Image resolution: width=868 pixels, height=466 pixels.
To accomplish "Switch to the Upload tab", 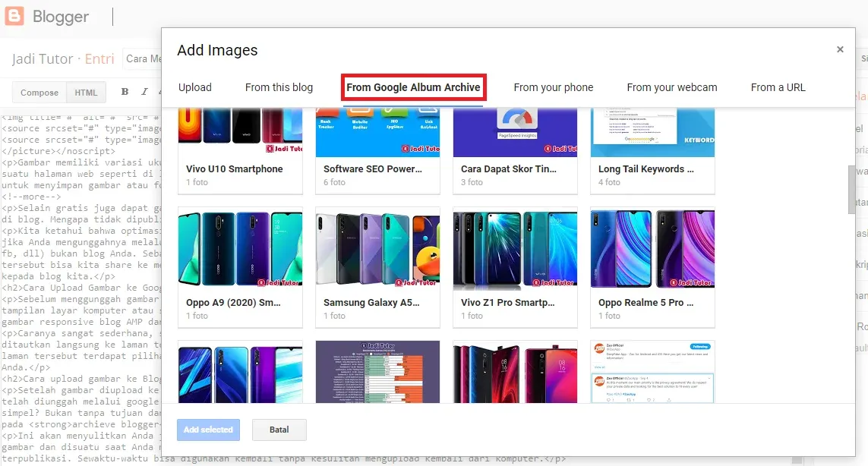I will pos(195,87).
